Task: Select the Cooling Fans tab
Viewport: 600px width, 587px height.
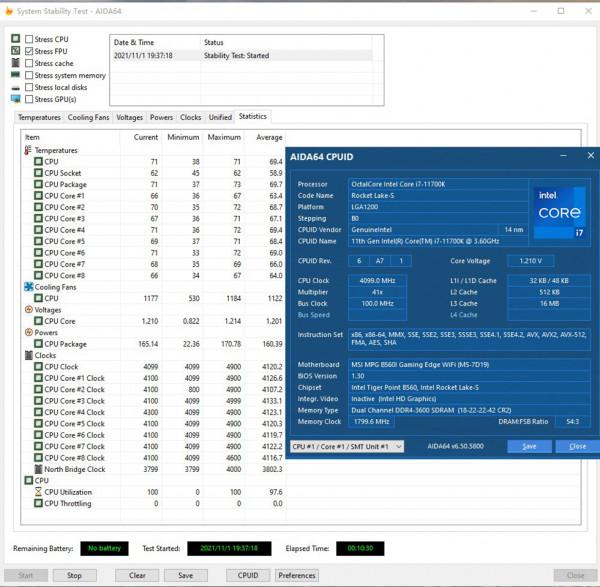Action: coord(88,117)
